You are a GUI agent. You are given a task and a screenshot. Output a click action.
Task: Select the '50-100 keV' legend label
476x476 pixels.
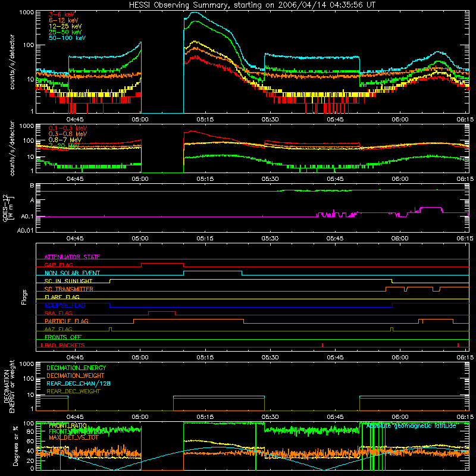67,38
